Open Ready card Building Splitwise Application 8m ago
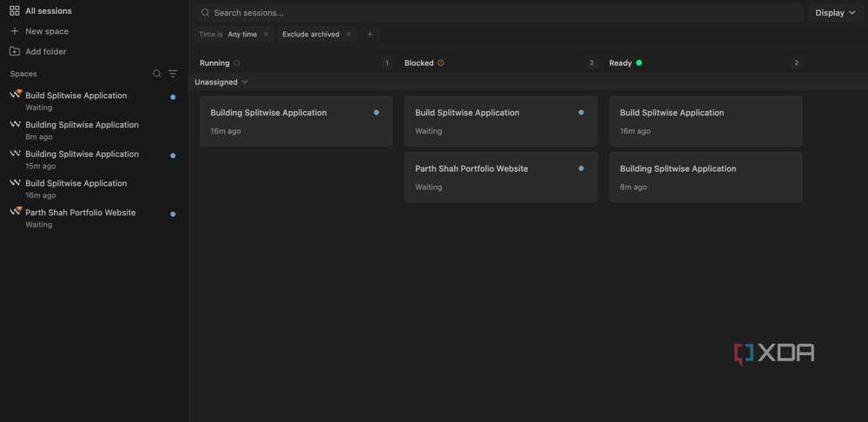The image size is (868, 422). [706, 177]
